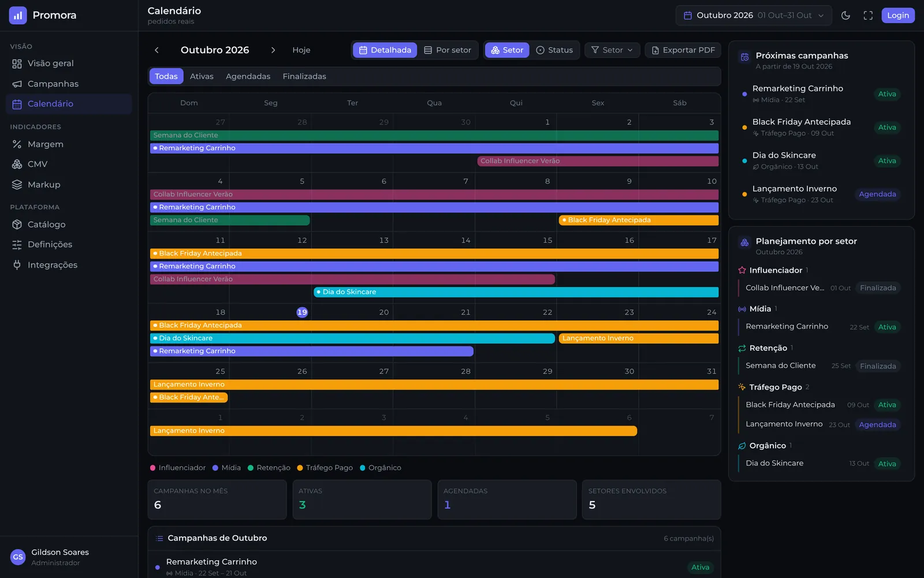Open the Markup layers item
Screen dimensions: 924x578
click(69, 184)
